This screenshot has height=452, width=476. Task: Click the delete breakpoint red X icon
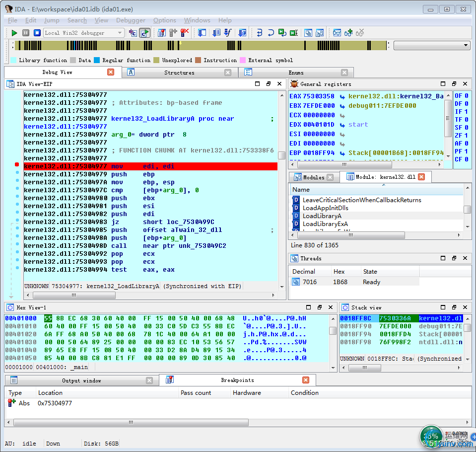(184, 33)
